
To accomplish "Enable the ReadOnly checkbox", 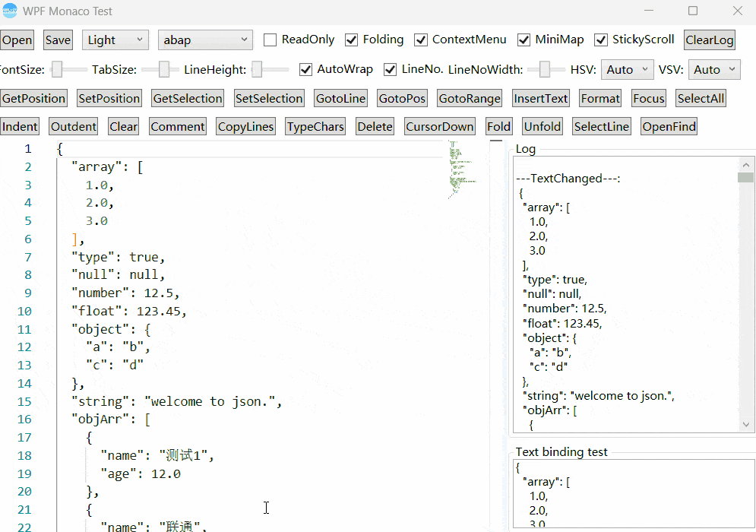I will [x=270, y=40].
